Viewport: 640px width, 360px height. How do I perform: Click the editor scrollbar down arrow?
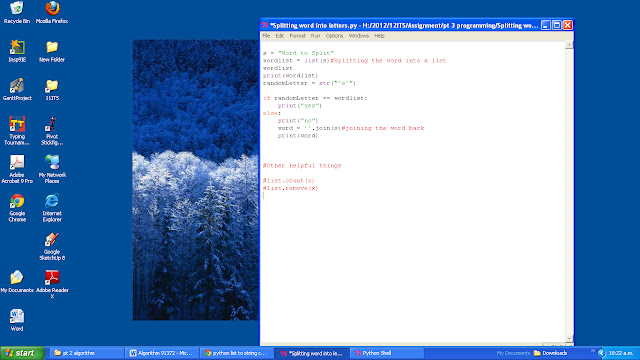tap(569, 339)
